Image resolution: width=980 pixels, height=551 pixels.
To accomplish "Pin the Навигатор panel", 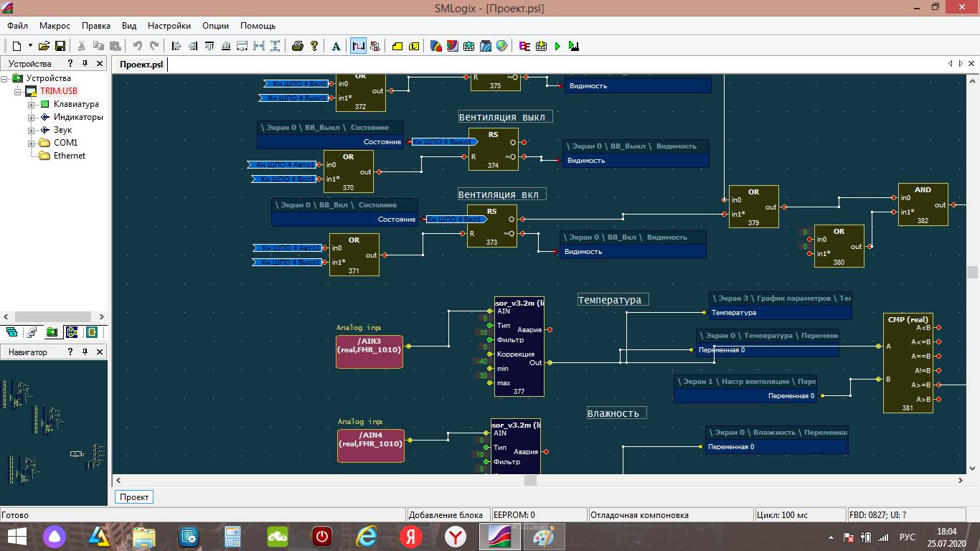I will point(85,352).
